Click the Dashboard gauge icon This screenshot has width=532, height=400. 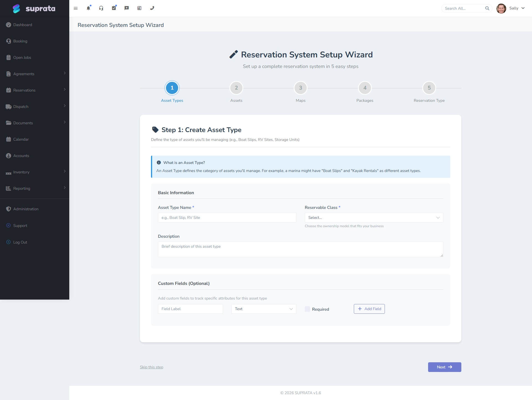coord(9,25)
